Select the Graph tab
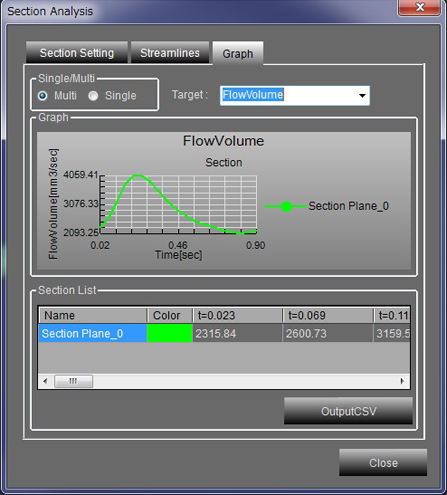The height and width of the screenshot is (495, 447). [238, 53]
